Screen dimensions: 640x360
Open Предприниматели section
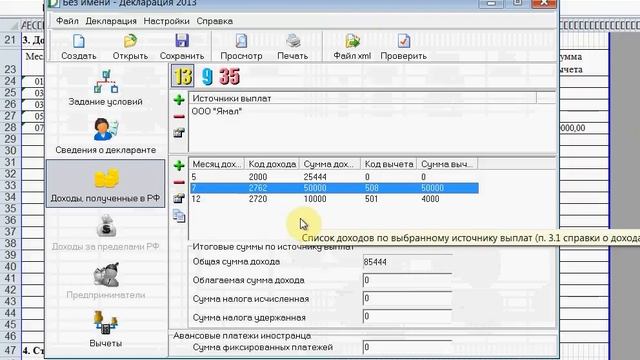point(106,281)
